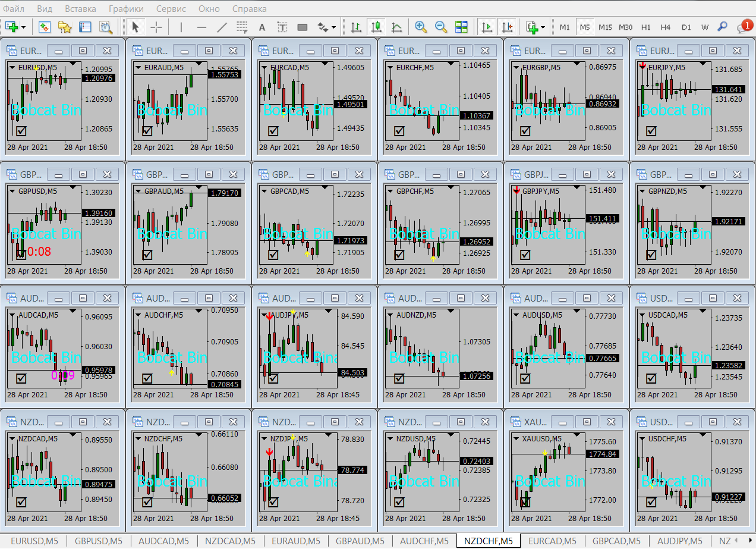The height and width of the screenshot is (549, 756).
Task: Toggle chart shift from right edge
Action: click(x=507, y=27)
